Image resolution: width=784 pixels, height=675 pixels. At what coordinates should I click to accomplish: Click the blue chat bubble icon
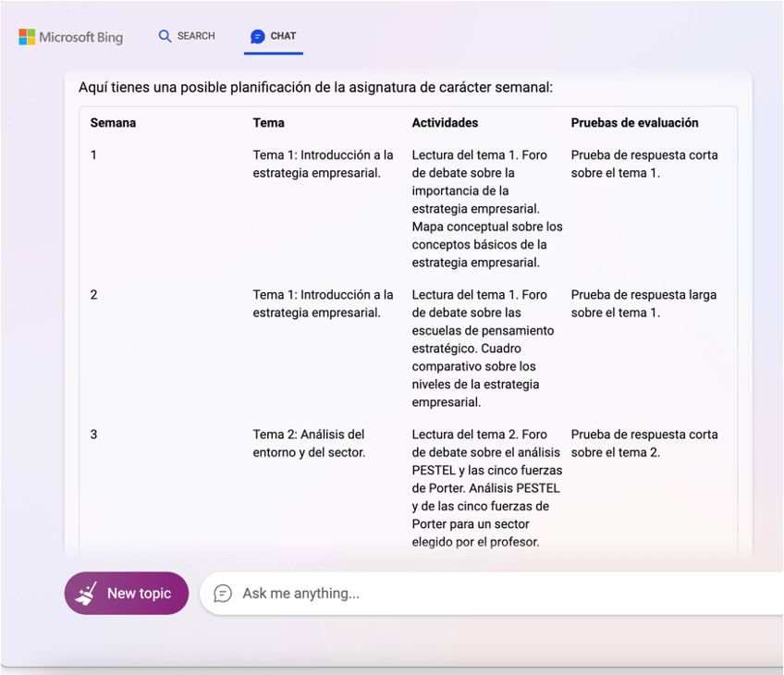(x=257, y=36)
